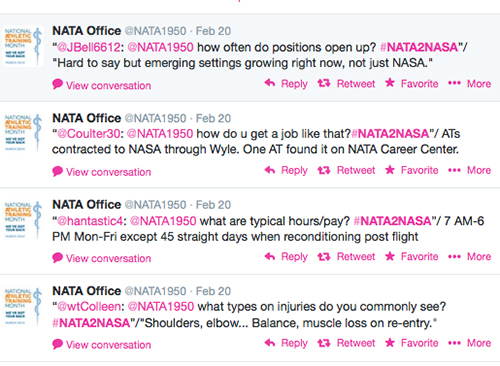This screenshot has height=366, width=500.
Task: Click Reply arrow icon on @JBell6612 tweet
Action: pyautogui.click(x=270, y=83)
